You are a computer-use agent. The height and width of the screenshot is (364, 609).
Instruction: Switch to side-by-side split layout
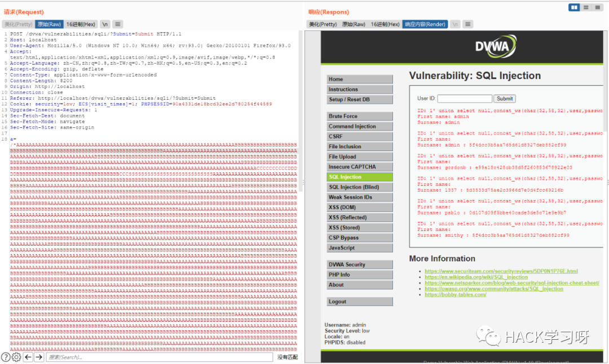point(574,7)
